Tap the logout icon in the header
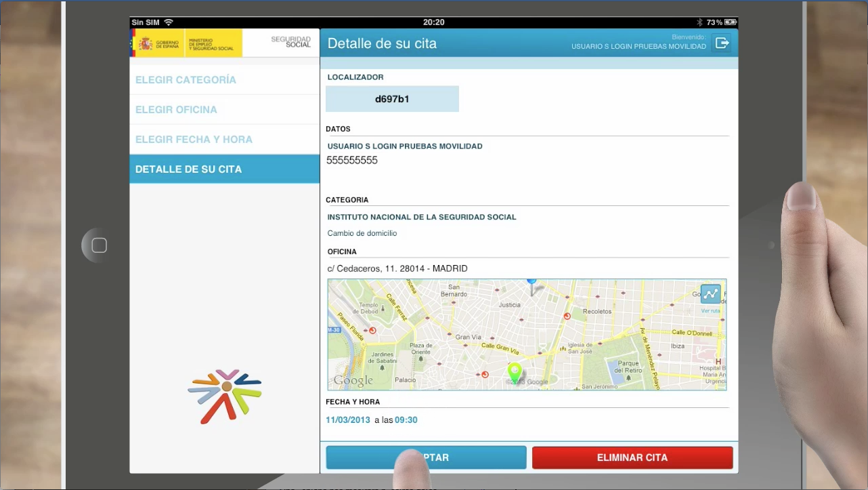The image size is (868, 490). [722, 43]
